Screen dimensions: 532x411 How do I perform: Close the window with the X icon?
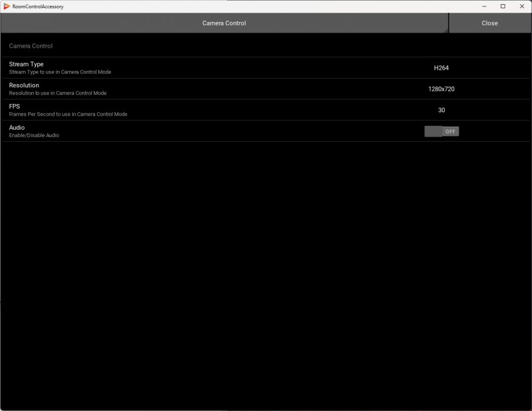(x=522, y=6)
